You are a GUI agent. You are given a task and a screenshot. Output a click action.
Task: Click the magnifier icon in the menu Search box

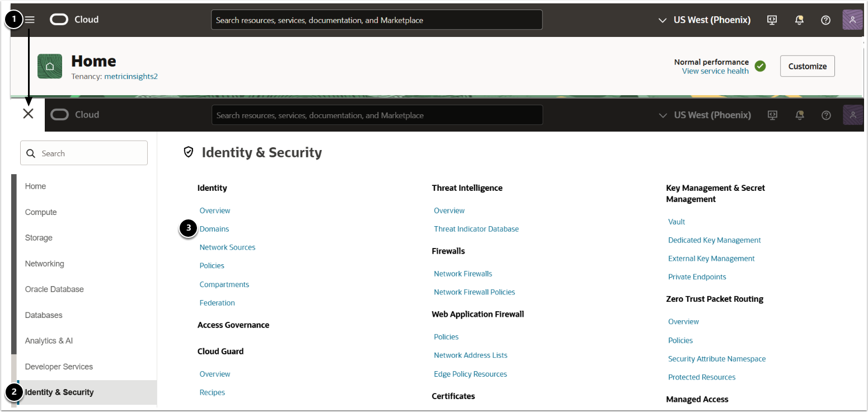[x=31, y=153]
